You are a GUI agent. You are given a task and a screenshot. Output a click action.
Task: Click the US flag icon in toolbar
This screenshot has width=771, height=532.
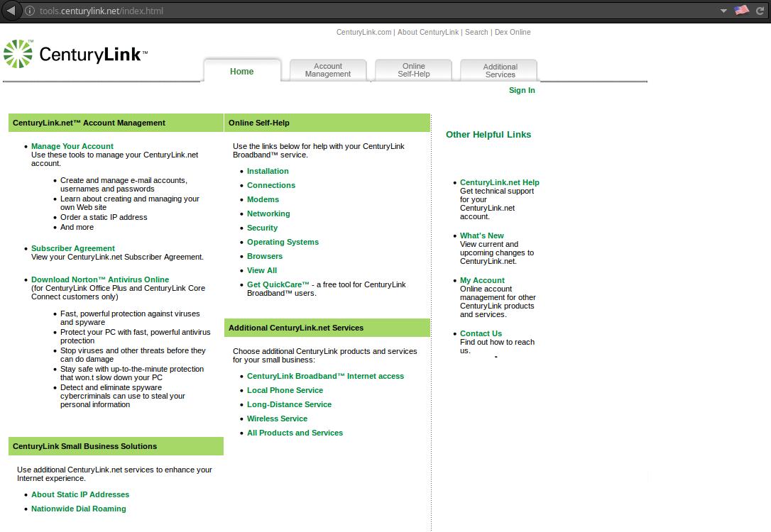point(741,11)
